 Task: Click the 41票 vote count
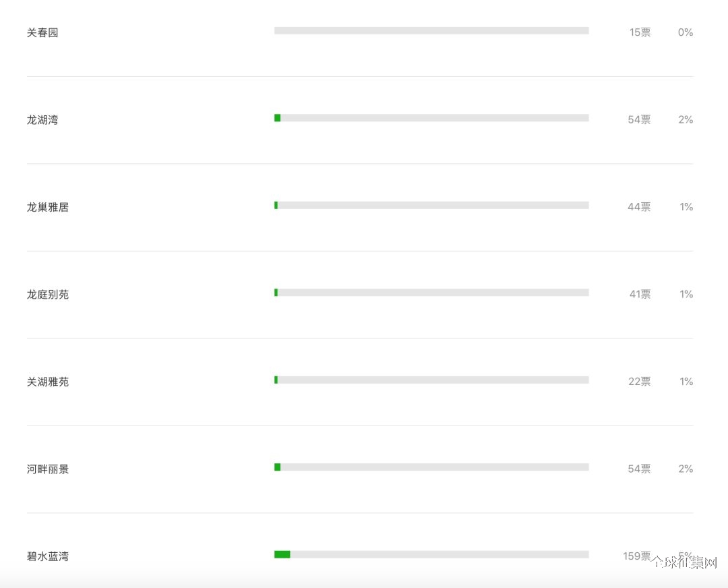pos(640,295)
